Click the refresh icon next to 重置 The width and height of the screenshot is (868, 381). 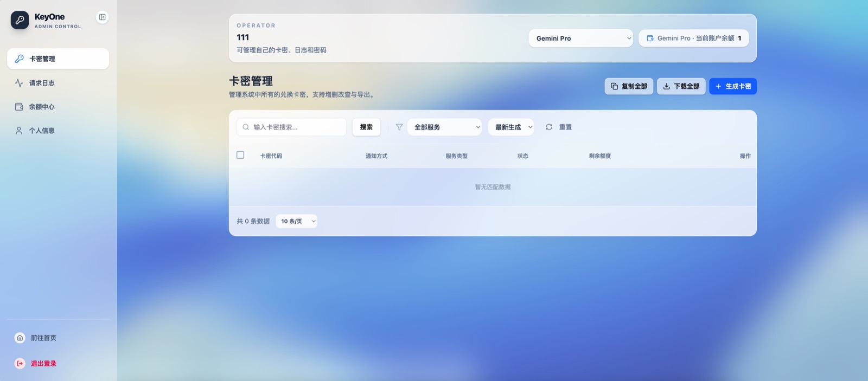click(x=549, y=127)
